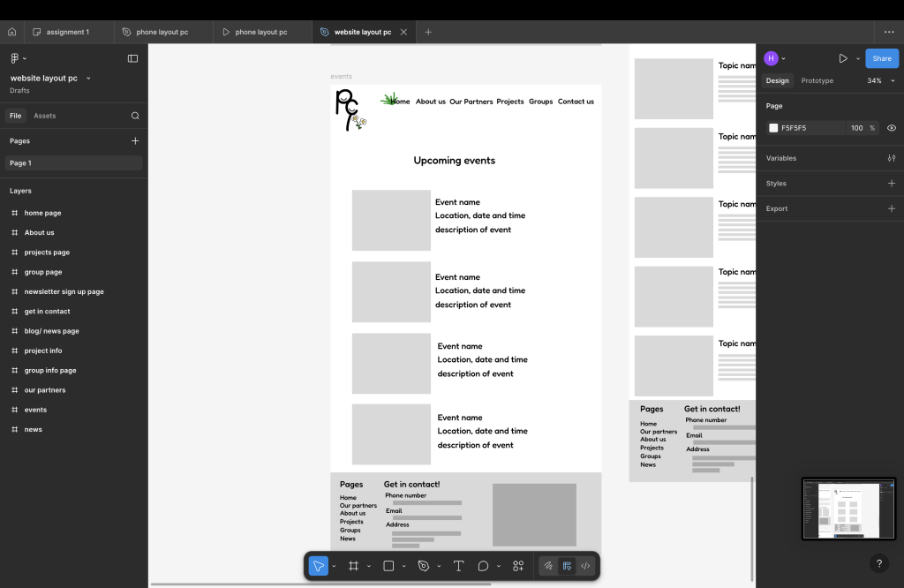Open the assignment 1 tab
This screenshot has width=904, height=588.
(67, 32)
